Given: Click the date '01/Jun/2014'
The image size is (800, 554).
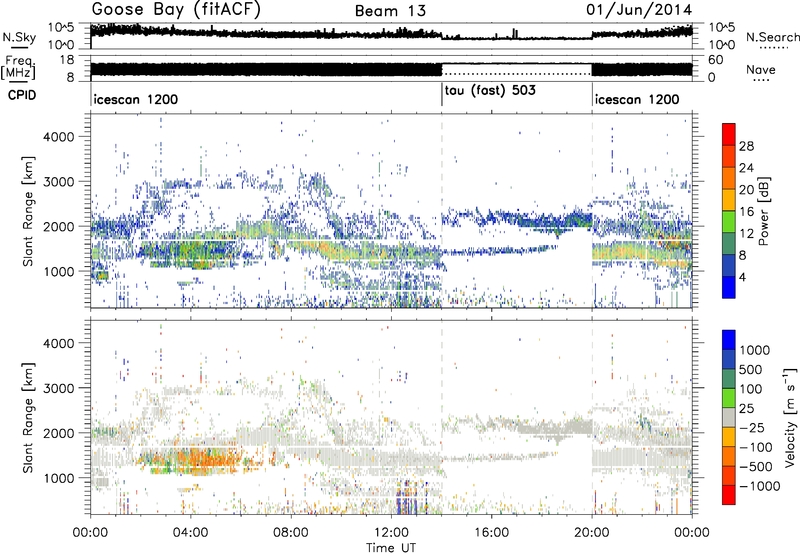Looking at the screenshot, I should coord(639,10).
